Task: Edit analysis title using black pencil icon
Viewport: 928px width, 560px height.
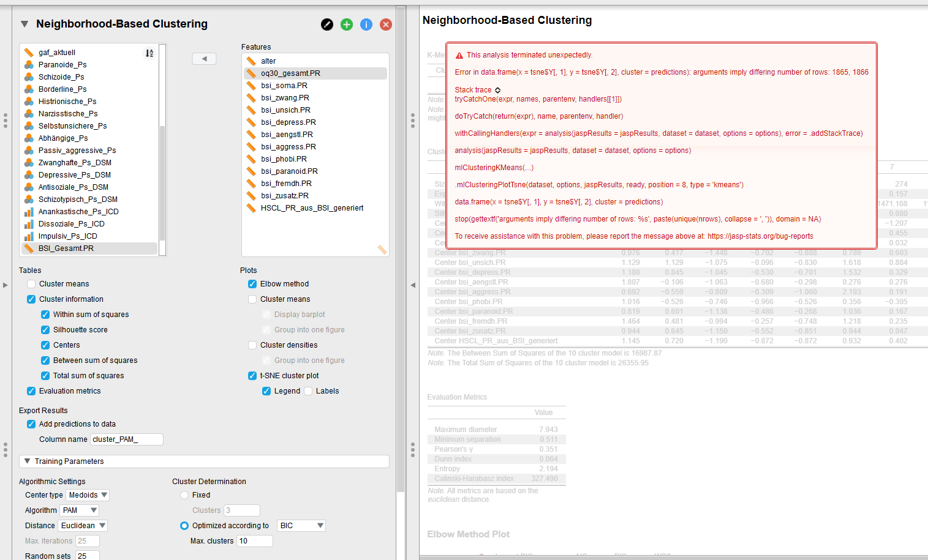Action: (326, 24)
